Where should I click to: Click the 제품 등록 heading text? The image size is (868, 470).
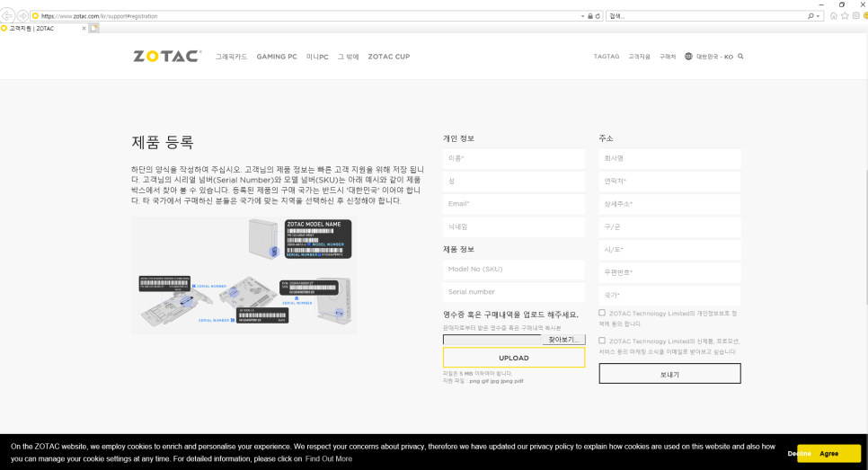[163, 142]
